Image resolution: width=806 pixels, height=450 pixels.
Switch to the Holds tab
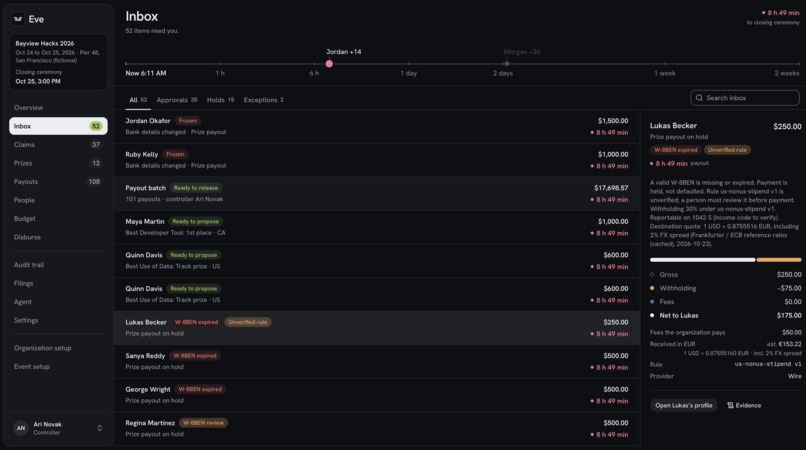[x=220, y=100]
